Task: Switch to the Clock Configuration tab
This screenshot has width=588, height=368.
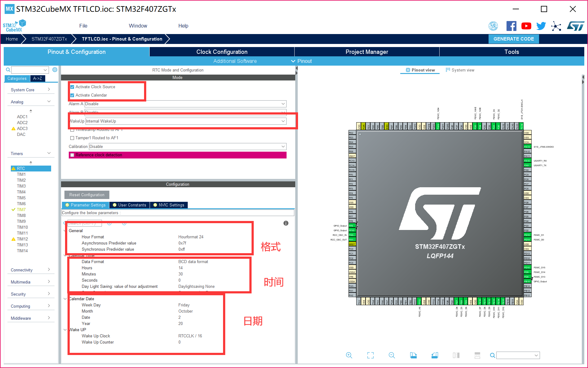Action: [x=222, y=52]
